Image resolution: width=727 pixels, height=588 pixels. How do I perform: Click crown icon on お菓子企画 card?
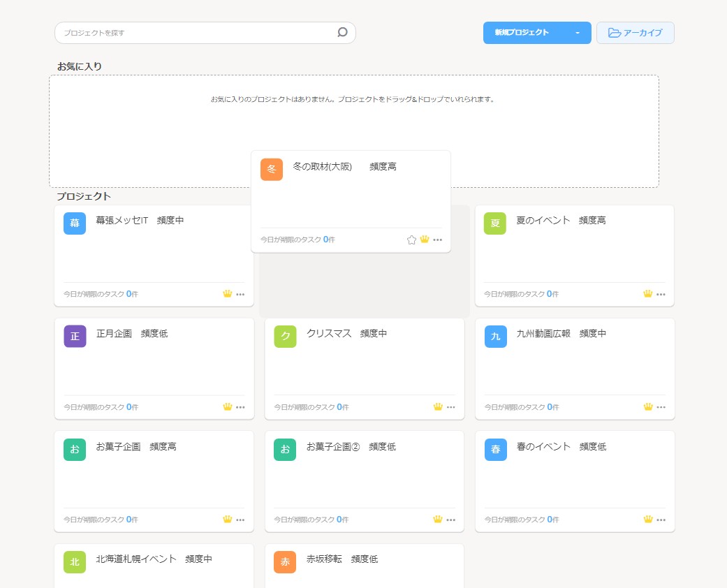pos(227,519)
